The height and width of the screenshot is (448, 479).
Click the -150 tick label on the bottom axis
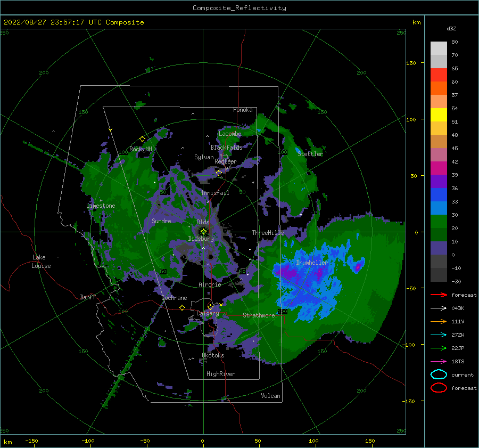tap(31, 441)
